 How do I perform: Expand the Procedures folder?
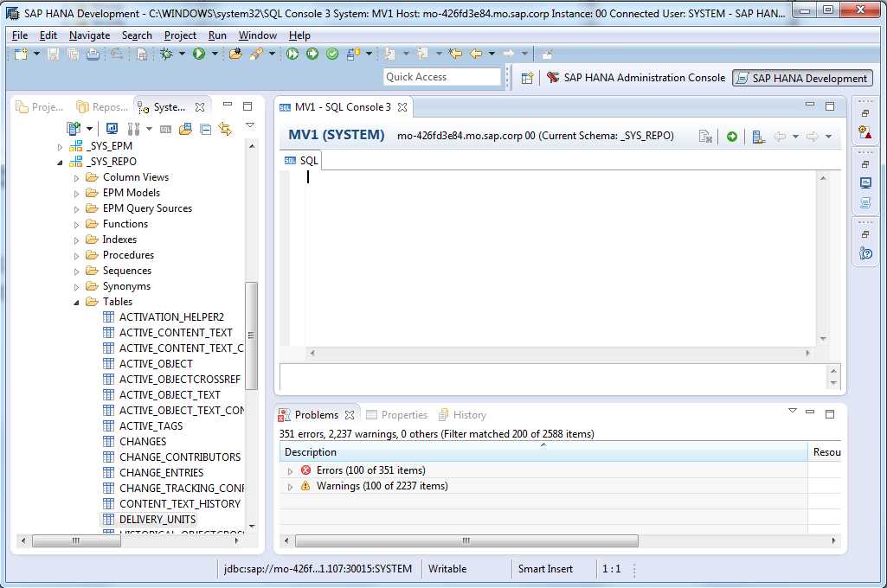pos(76,256)
